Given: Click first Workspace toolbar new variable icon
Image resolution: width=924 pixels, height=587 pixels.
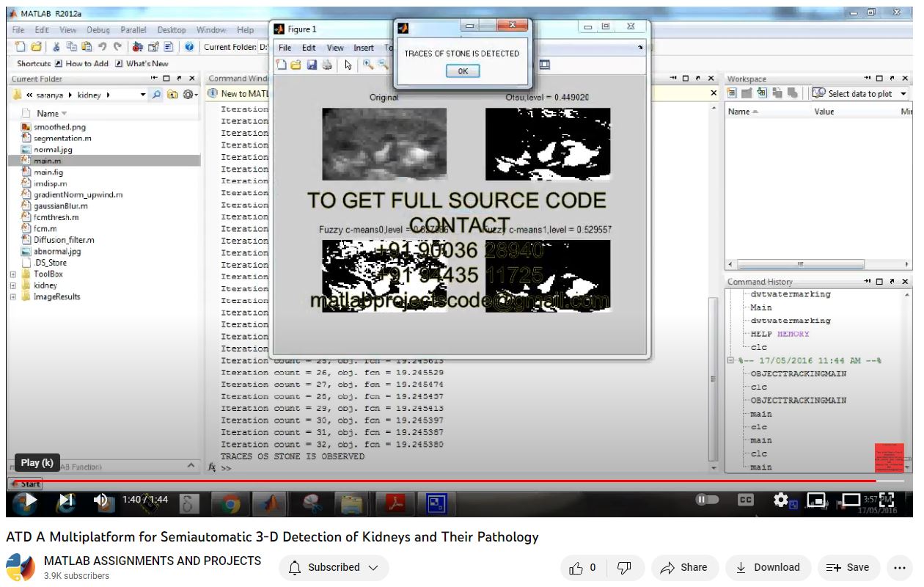Looking at the screenshot, I should (x=732, y=93).
